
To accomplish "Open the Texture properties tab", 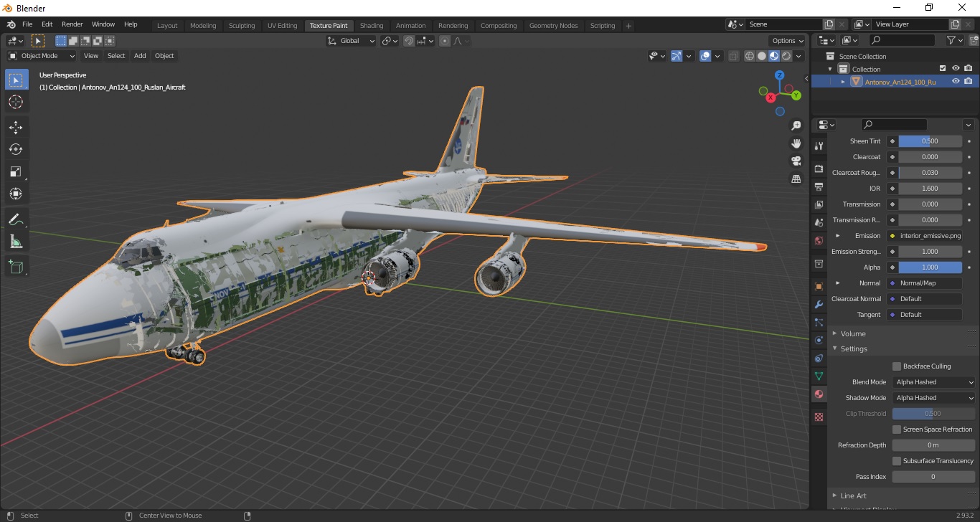I will [x=819, y=417].
